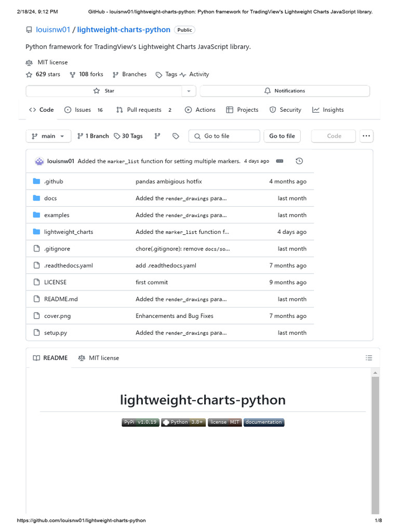
Task: Open the MIT license tab in README
Action: (x=99, y=358)
